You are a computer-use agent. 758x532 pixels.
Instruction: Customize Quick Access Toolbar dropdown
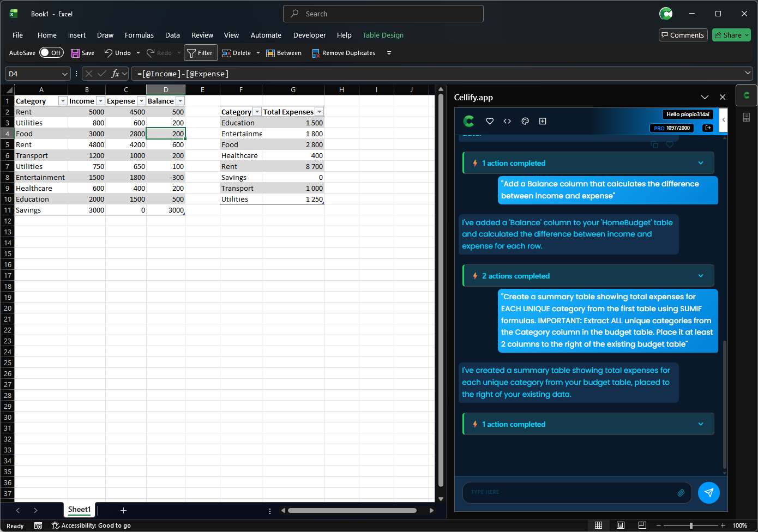pos(389,53)
